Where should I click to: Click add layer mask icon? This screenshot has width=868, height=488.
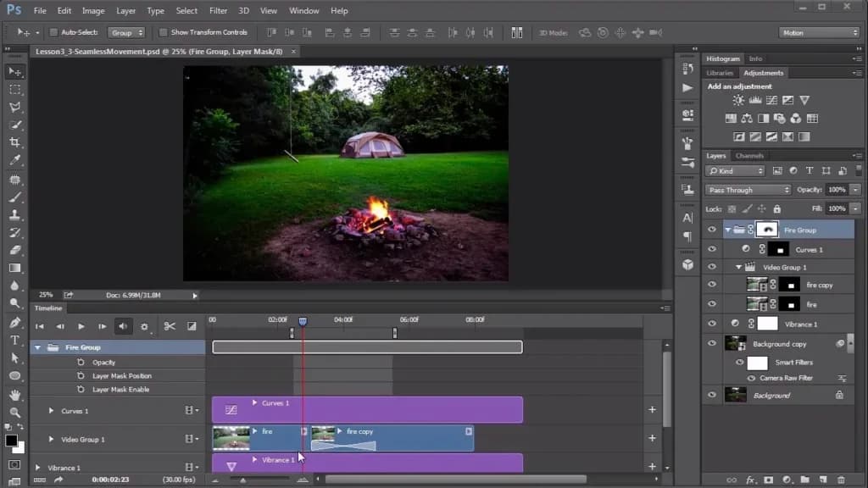pos(768,480)
